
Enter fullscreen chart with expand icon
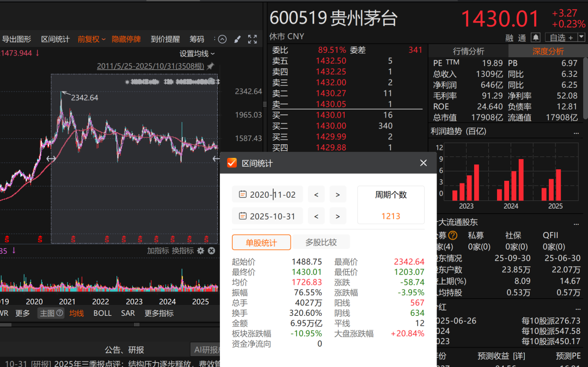coord(253,39)
